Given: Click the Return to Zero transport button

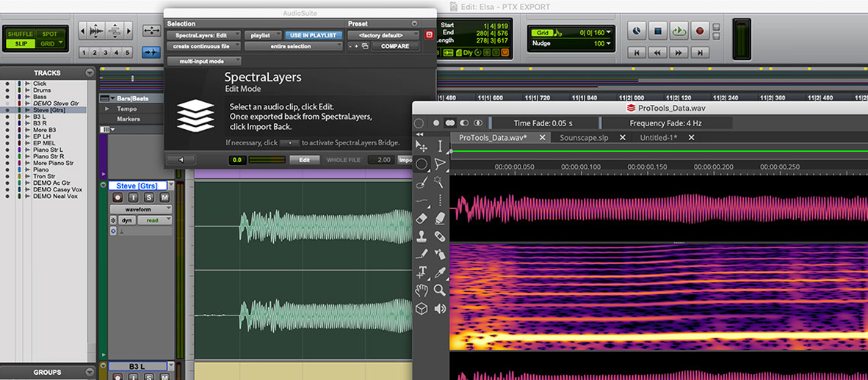Looking at the screenshot, I should (x=637, y=53).
